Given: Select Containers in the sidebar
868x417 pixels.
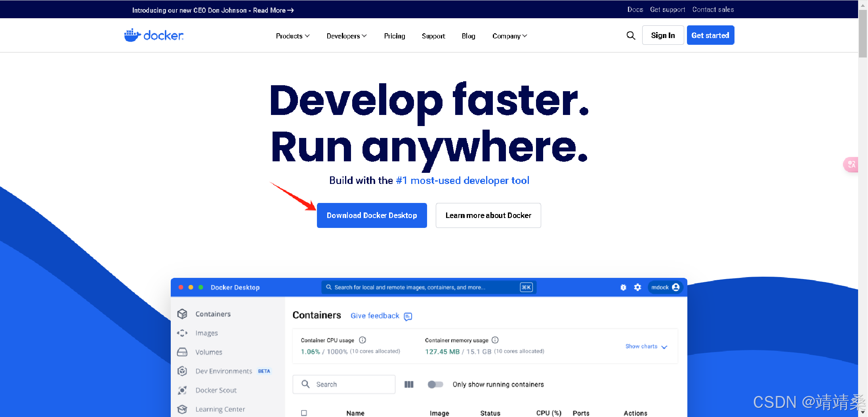Looking at the screenshot, I should 213,314.
